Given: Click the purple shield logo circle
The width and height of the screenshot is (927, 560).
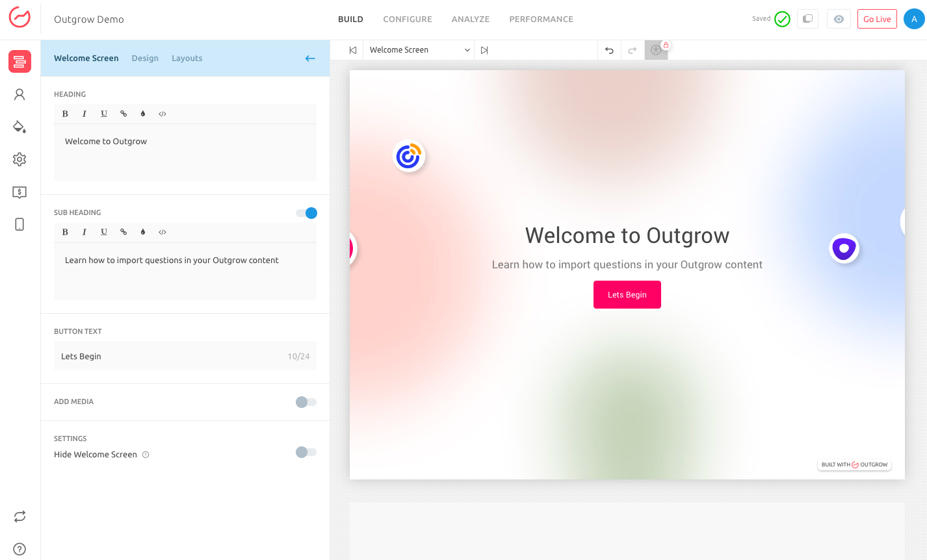Looking at the screenshot, I should coord(844,248).
